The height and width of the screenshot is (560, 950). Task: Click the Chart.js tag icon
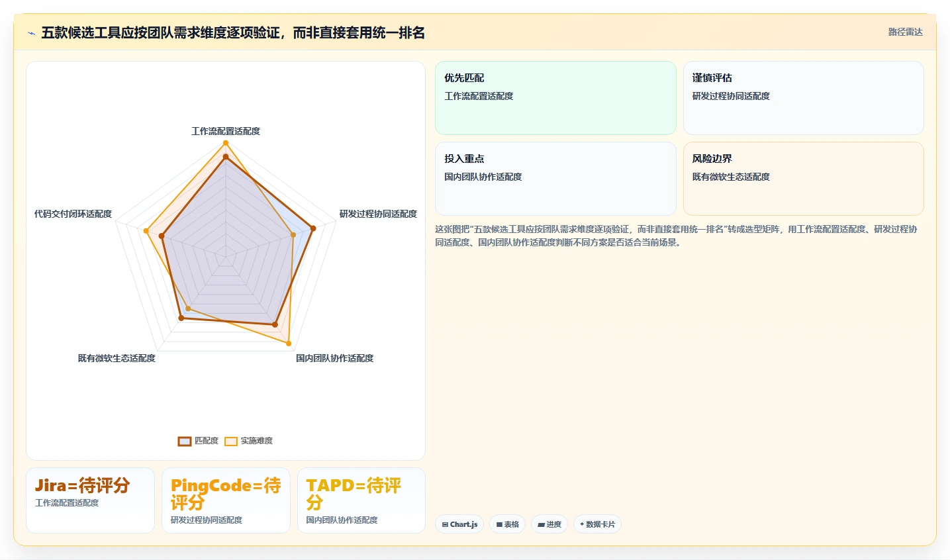tap(445, 525)
